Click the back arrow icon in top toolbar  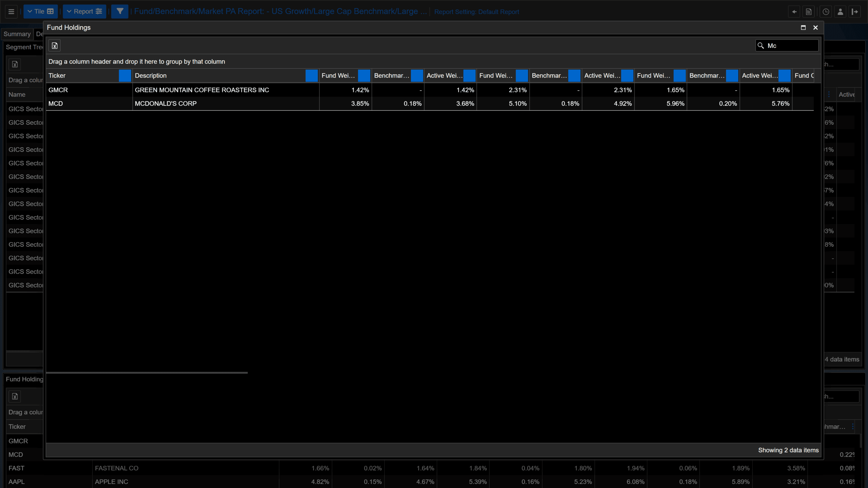click(794, 12)
